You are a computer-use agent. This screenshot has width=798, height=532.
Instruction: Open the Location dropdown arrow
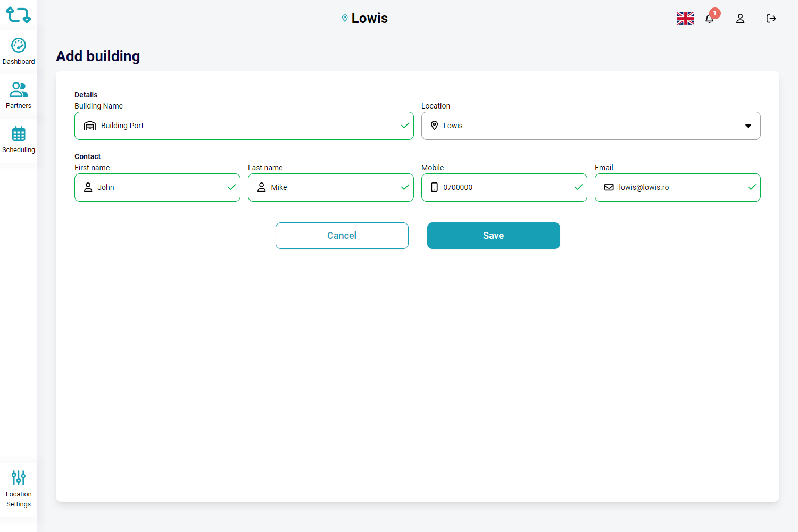[748, 126]
